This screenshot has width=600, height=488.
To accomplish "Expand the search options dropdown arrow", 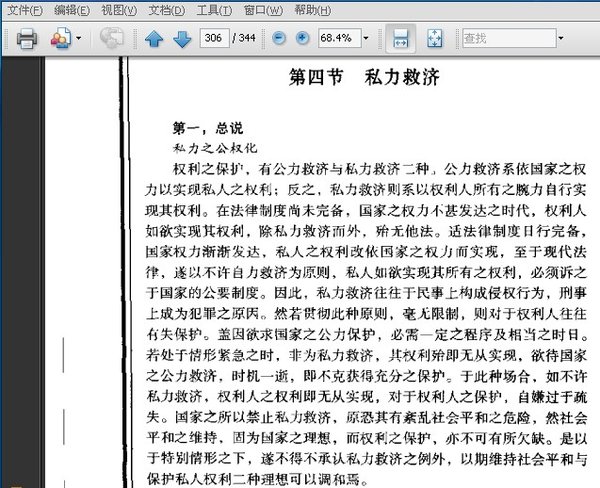I will [x=561, y=38].
